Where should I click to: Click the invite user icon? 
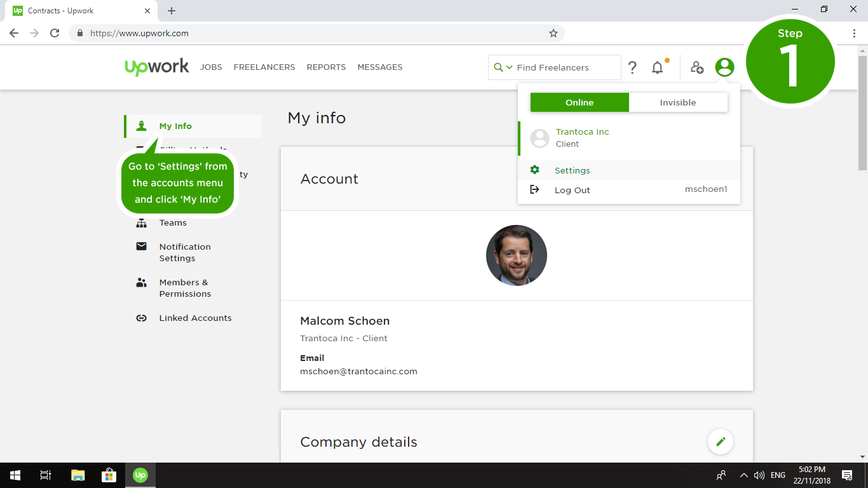tap(697, 67)
